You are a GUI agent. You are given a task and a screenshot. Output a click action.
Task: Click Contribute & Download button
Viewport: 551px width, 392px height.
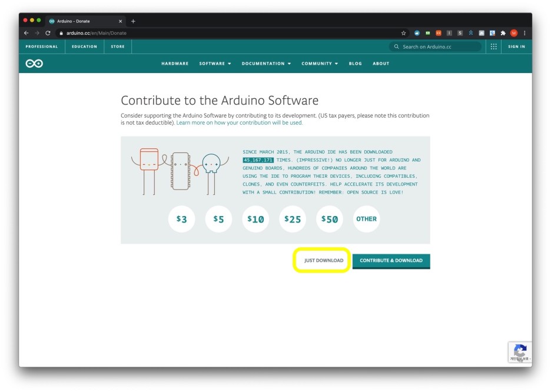[391, 261]
